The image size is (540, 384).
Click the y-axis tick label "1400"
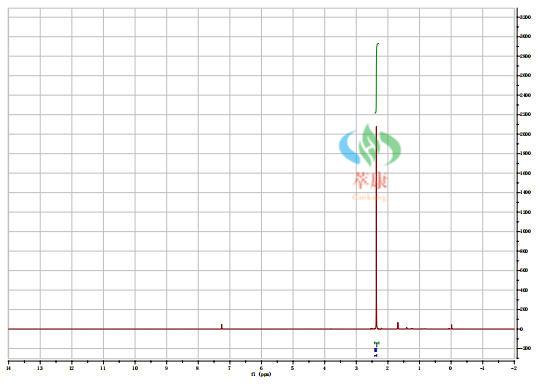[525, 193]
